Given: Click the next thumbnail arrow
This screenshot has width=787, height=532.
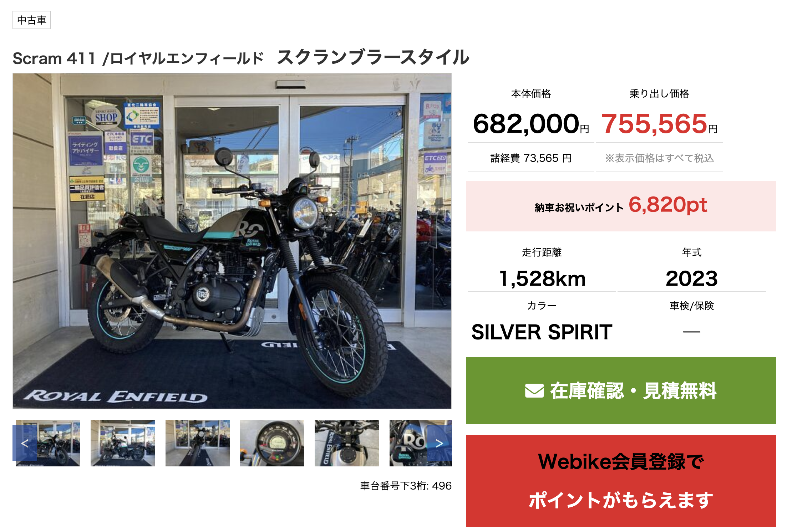Looking at the screenshot, I should (x=440, y=443).
